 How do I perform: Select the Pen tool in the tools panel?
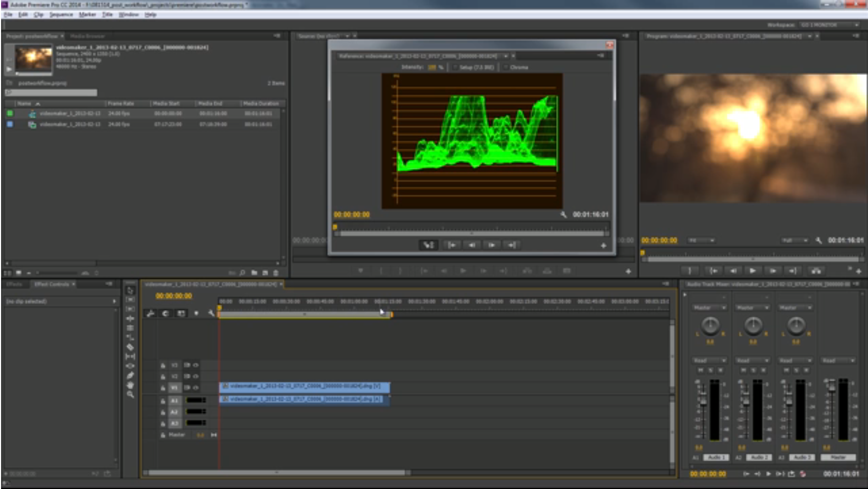point(130,375)
